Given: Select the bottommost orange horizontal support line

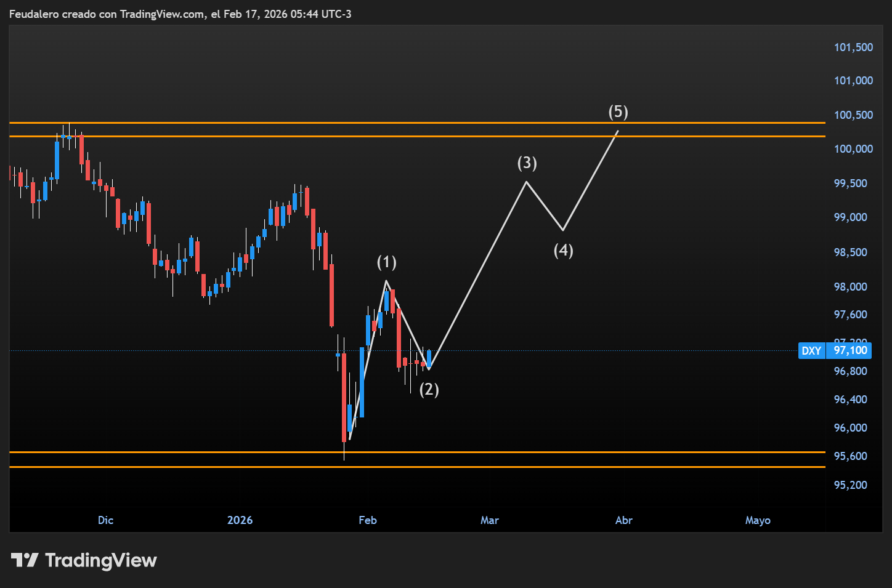Looking at the screenshot, I should pos(417,467).
